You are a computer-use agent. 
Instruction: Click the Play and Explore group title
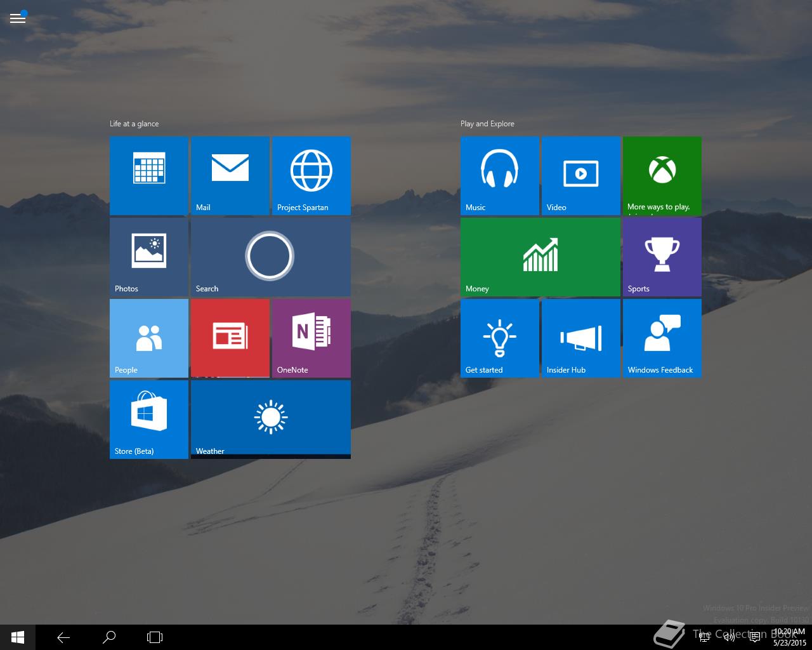click(x=487, y=124)
